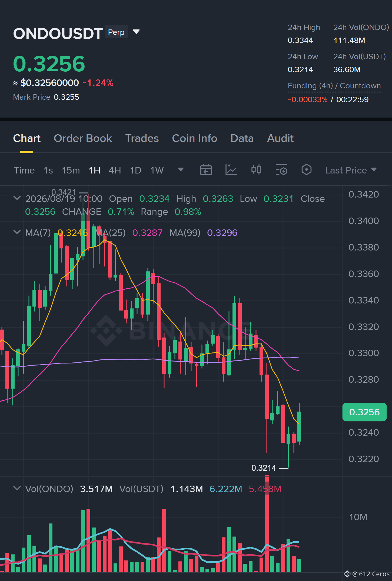
Task: Click the MA(99) 0.3296 legend value
Action: coord(222,233)
